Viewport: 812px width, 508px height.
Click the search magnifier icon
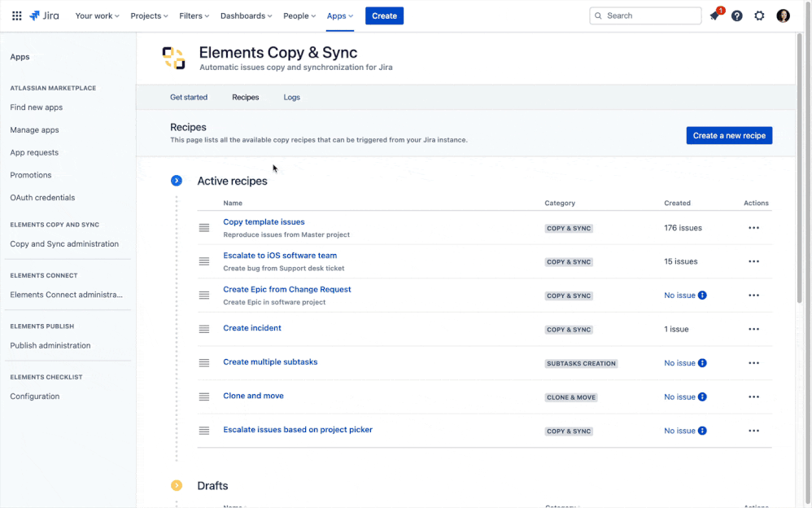[598, 15]
